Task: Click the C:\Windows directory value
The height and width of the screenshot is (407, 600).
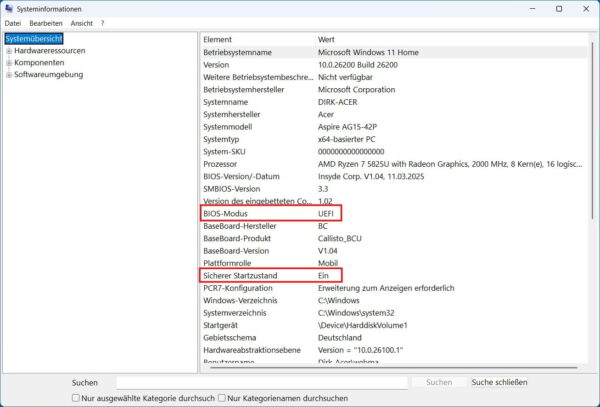Action: click(339, 301)
